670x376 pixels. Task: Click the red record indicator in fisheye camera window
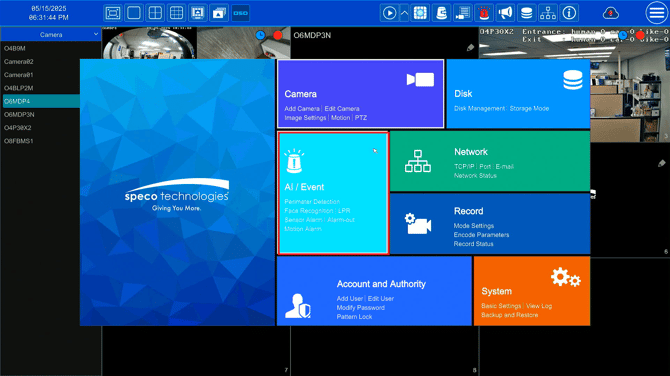tap(278, 35)
